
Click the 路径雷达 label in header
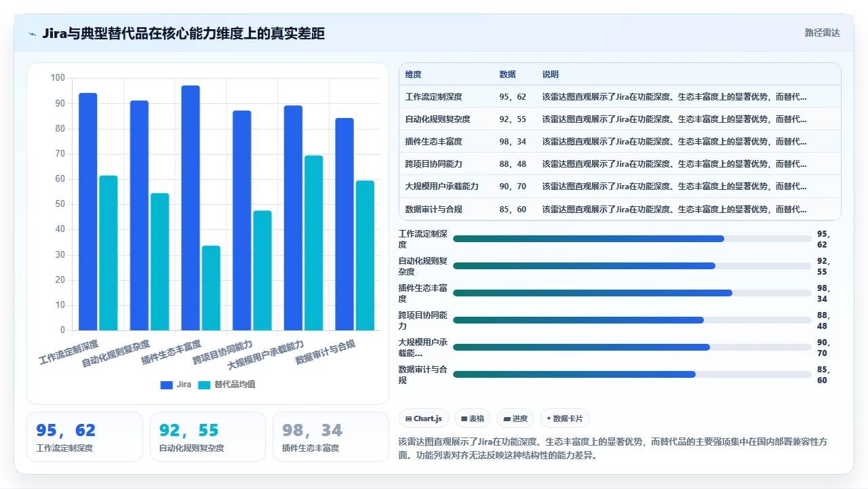(x=822, y=33)
